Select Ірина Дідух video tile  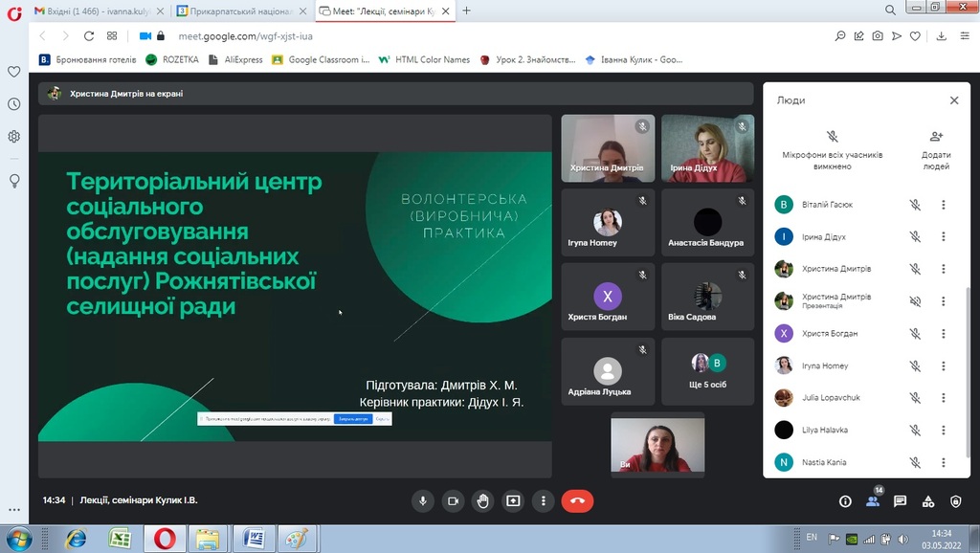point(707,148)
